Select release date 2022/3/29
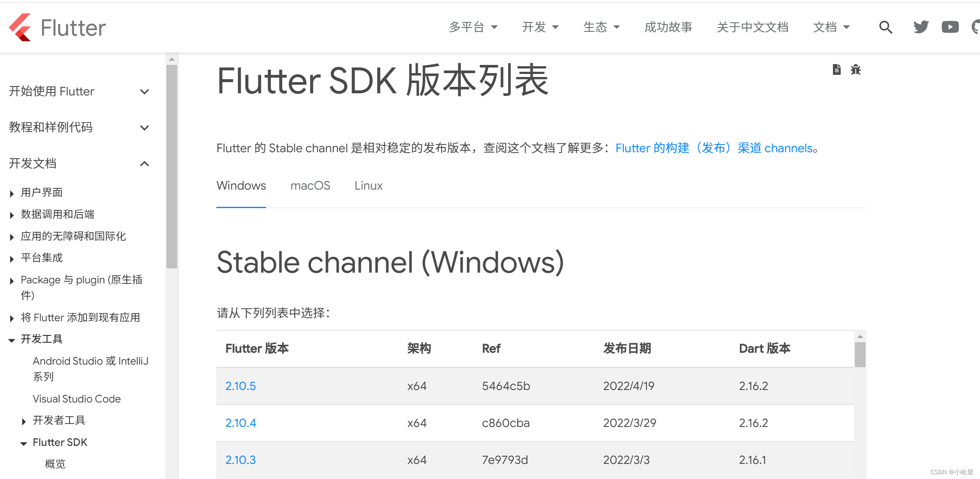 pos(630,423)
